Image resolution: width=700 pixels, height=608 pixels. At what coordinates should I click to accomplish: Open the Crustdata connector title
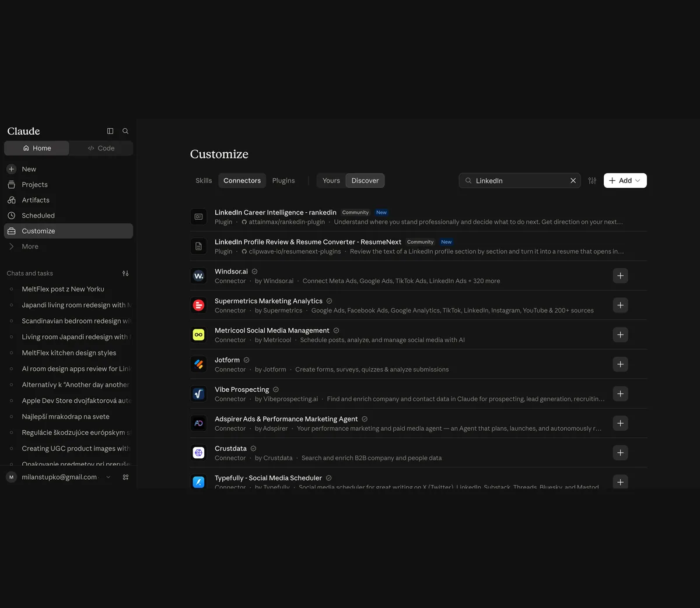[230, 449]
